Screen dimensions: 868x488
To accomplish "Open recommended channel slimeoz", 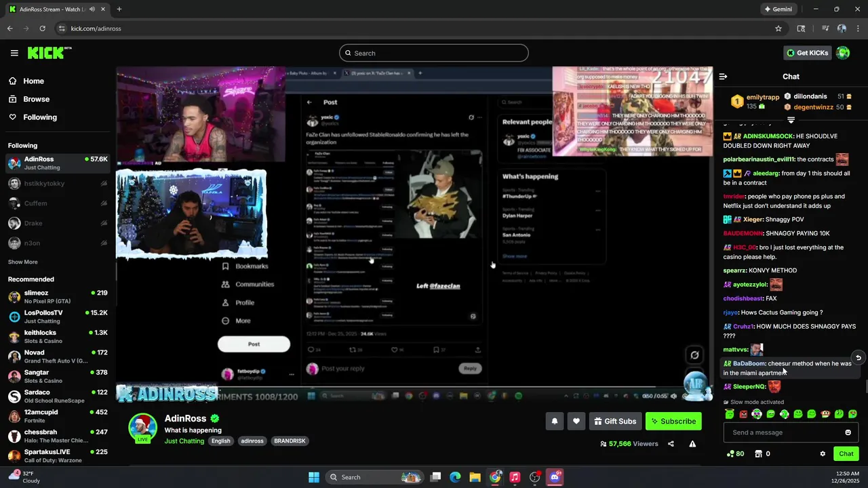I will pyautogui.click(x=58, y=297).
